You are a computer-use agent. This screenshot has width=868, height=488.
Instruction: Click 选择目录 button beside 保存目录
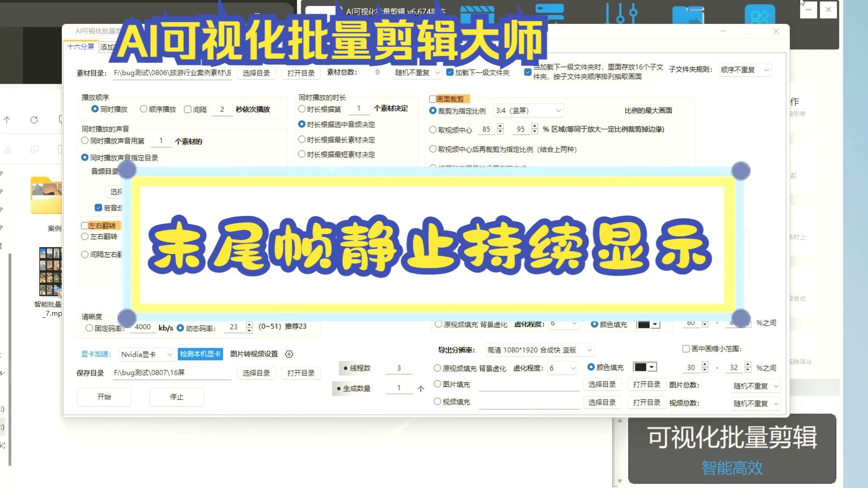pos(256,373)
